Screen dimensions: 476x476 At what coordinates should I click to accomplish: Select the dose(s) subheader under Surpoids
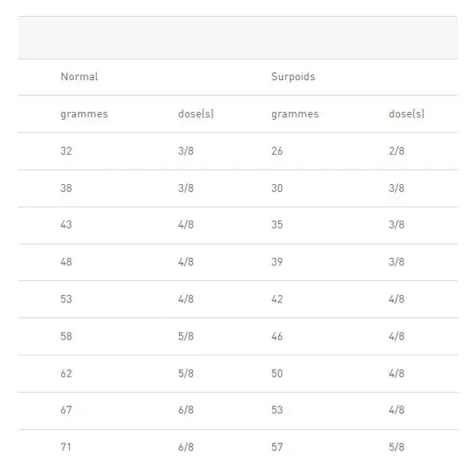point(406,113)
